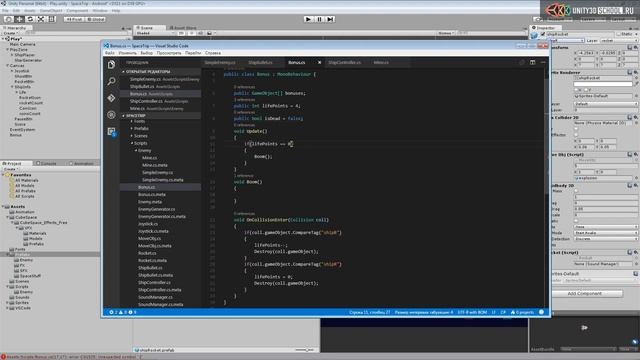
Task: Open Изменить menu in VS Code
Action: tap(128, 53)
